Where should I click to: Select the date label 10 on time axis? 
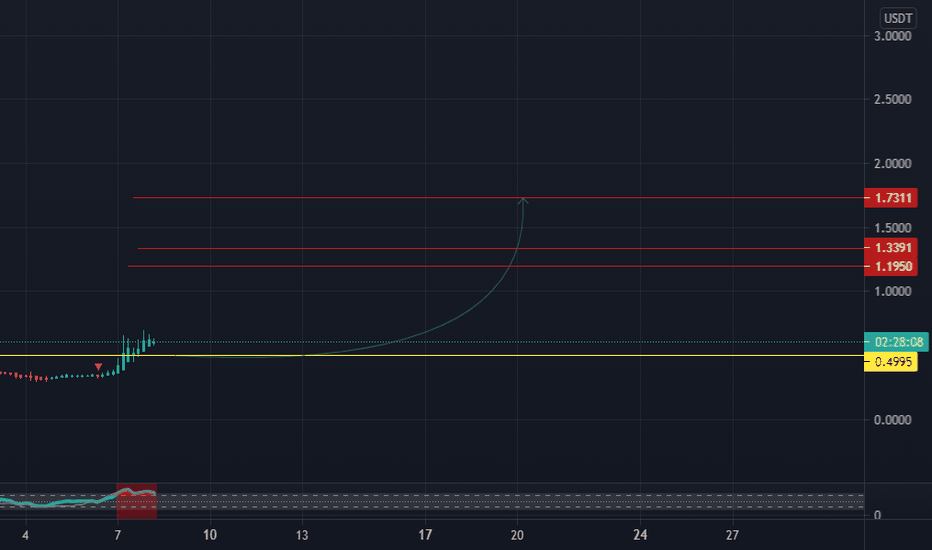(210, 535)
